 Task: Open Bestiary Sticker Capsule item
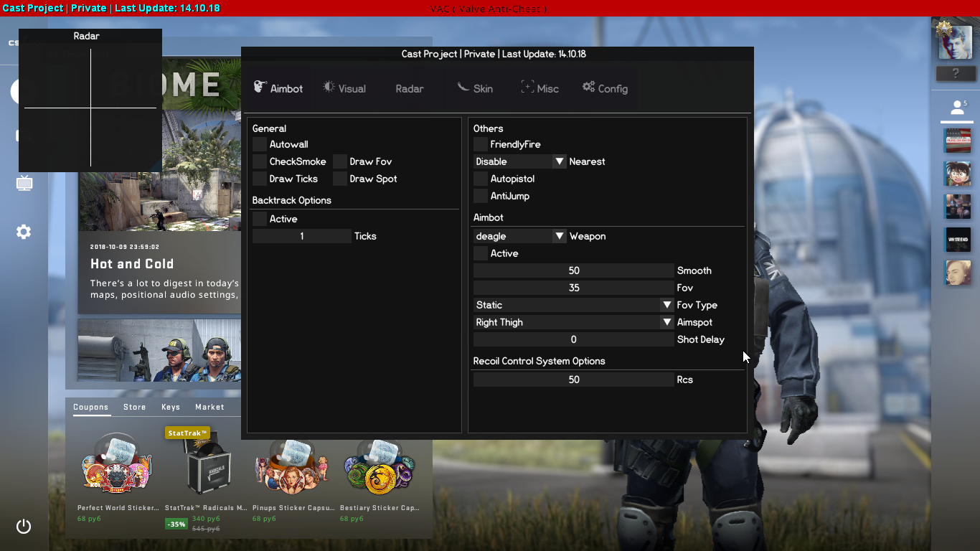[x=380, y=466]
